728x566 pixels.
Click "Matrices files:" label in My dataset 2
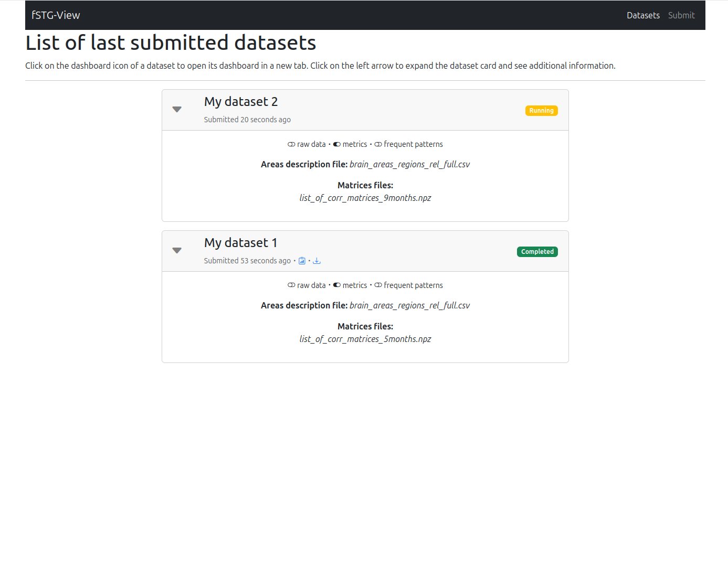[365, 185]
